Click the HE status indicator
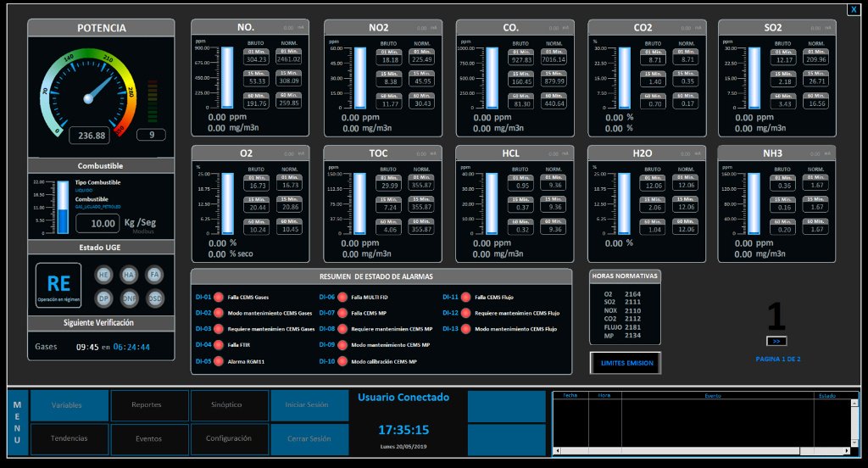This screenshot has width=868, height=468. (x=103, y=274)
